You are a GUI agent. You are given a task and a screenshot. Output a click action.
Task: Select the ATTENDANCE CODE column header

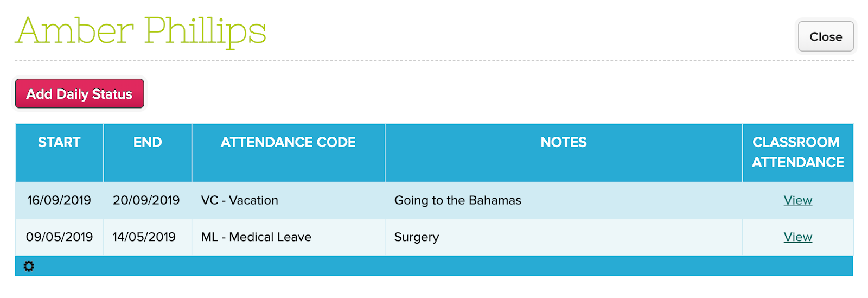288,142
